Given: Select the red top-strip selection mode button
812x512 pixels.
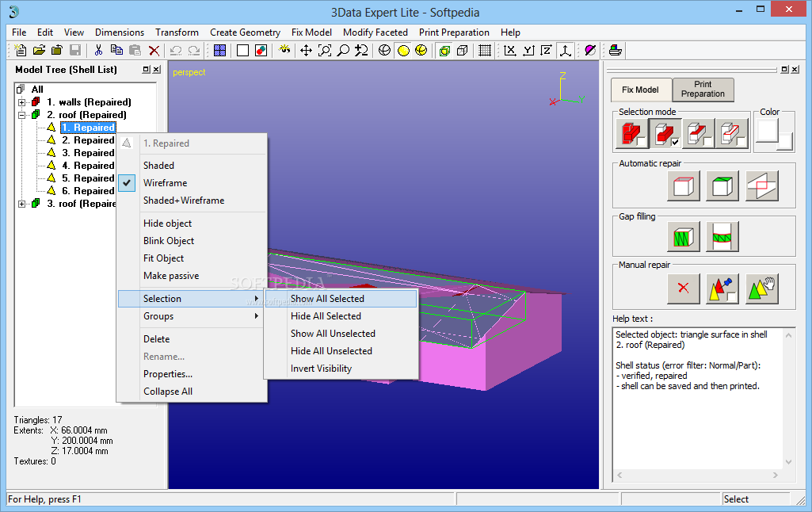Looking at the screenshot, I should [699, 134].
